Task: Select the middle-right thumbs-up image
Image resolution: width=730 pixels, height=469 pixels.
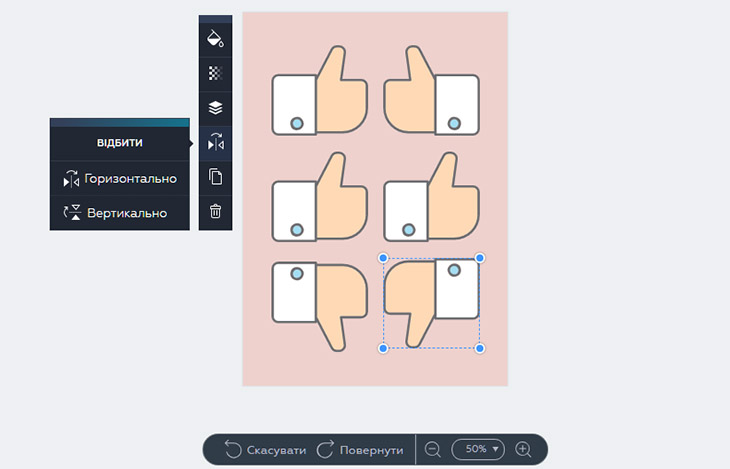Action: [432, 197]
